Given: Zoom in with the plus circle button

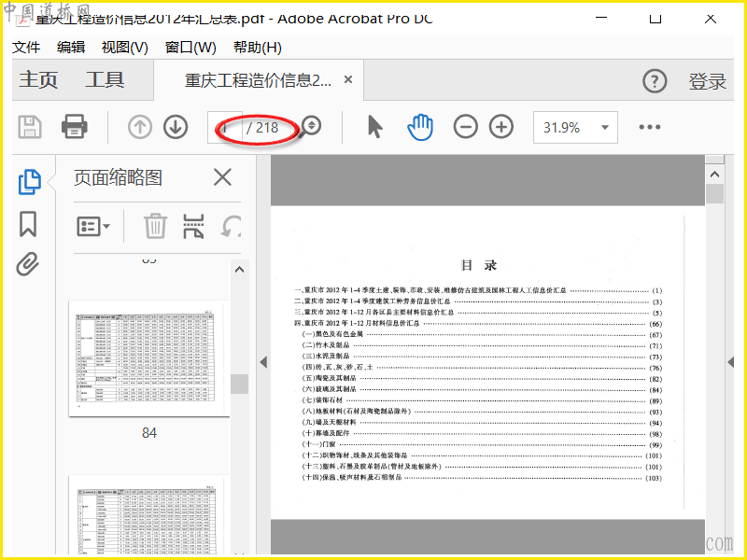Looking at the screenshot, I should click(501, 127).
